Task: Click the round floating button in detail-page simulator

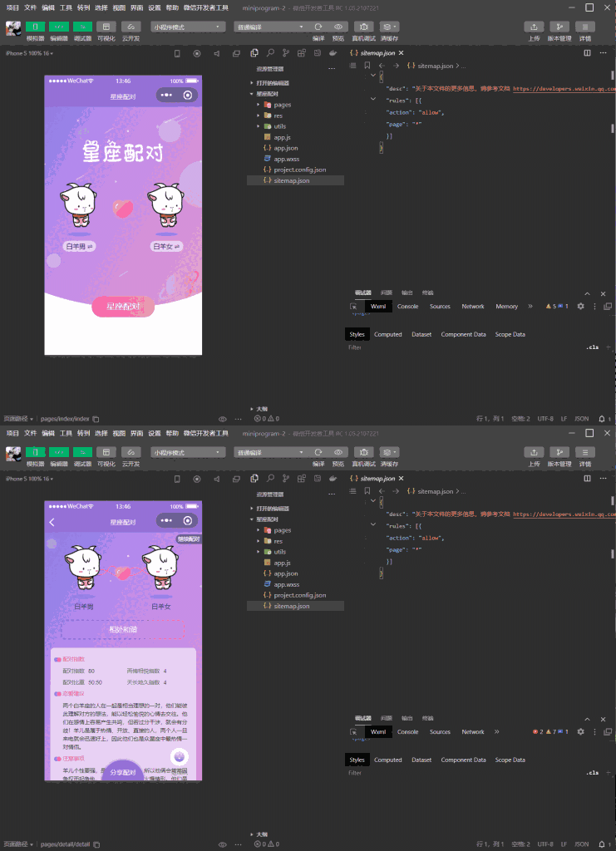Action: pos(180,756)
